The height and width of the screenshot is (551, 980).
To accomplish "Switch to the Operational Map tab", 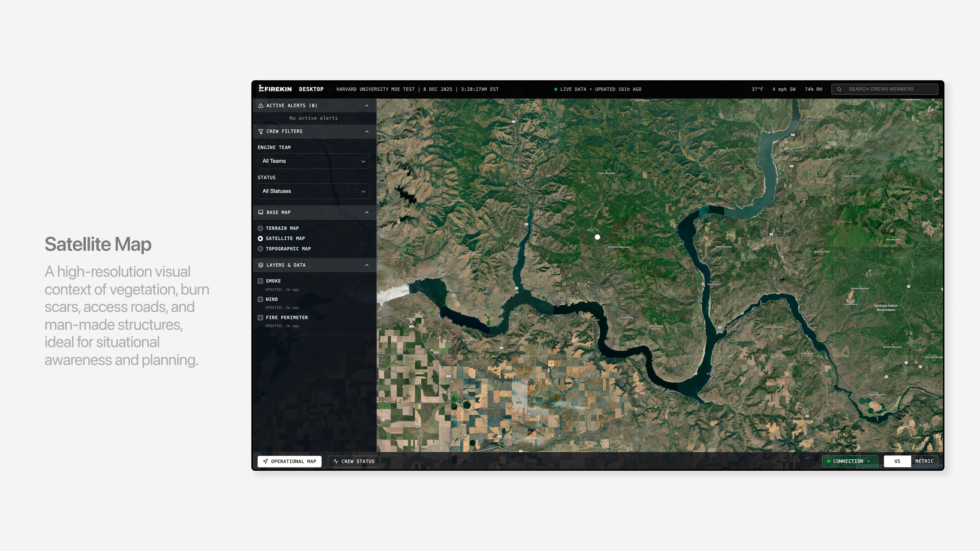I will (x=289, y=461).
